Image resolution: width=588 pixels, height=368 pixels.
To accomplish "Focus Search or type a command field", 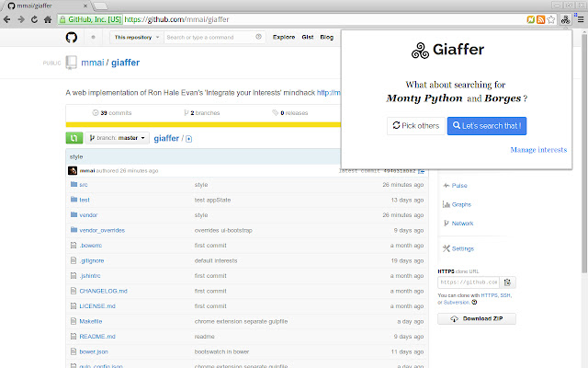I will [214, 37].
